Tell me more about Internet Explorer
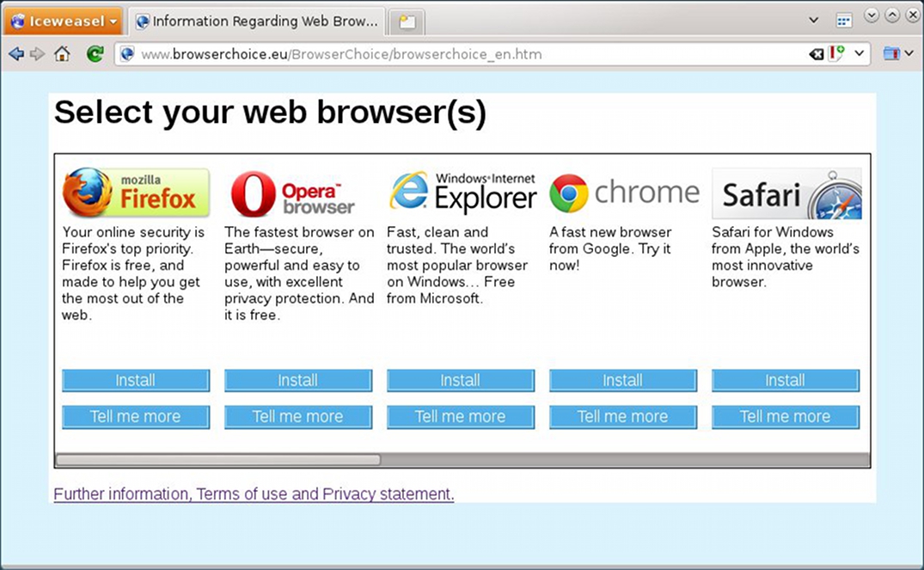Viewport: 924px width, 570px height. (x=461, y=417)
